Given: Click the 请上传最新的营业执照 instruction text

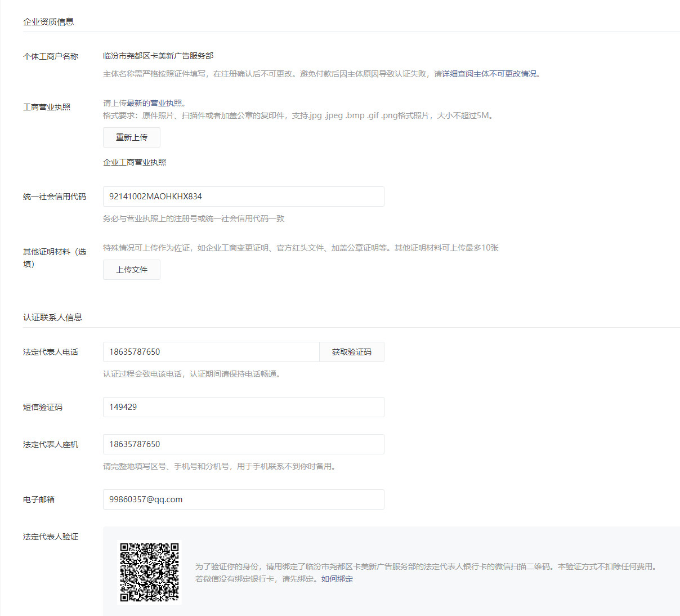Looking at the screenshot, I should 145,103.
